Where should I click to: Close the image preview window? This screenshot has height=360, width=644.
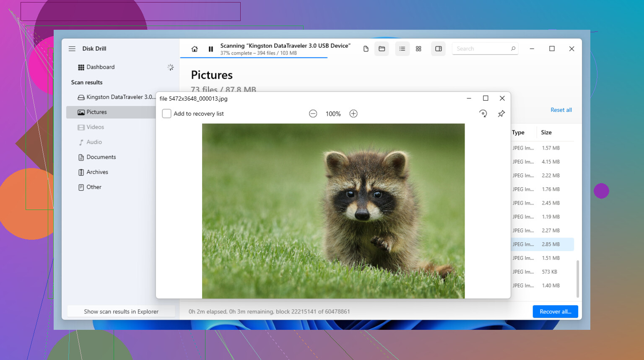tap(502, 98)
